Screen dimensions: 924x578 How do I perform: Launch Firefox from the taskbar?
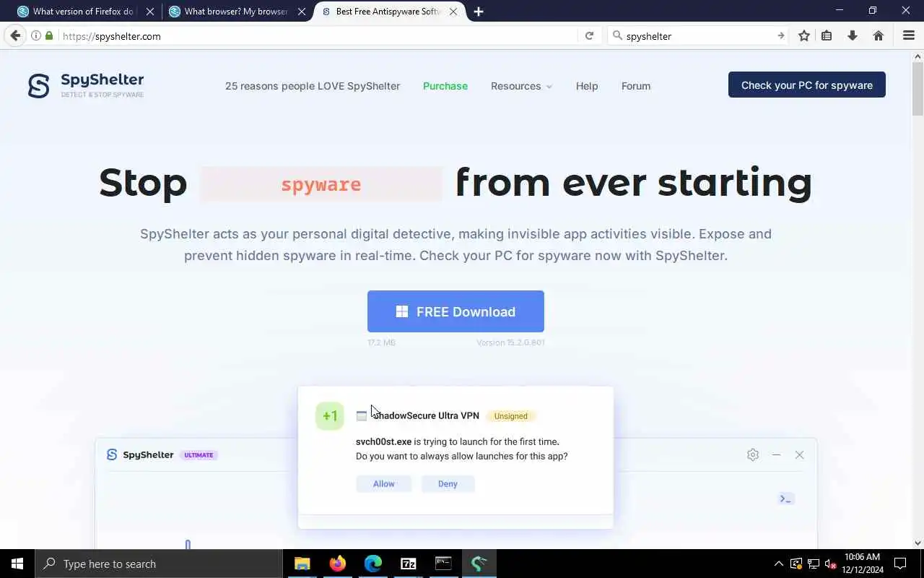(337, 564)
